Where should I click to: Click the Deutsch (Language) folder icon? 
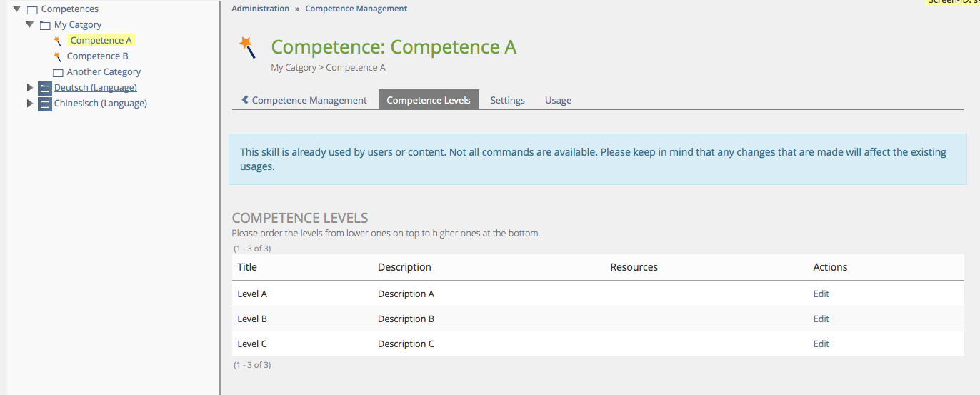[45, 88]
